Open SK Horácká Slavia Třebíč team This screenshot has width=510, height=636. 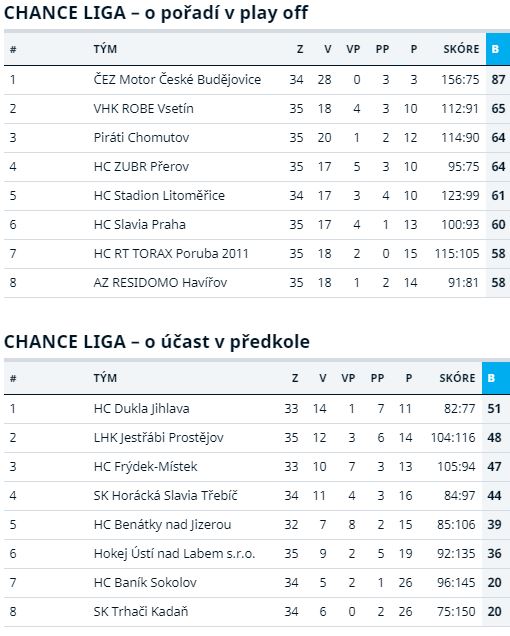[x=166, y=496]
